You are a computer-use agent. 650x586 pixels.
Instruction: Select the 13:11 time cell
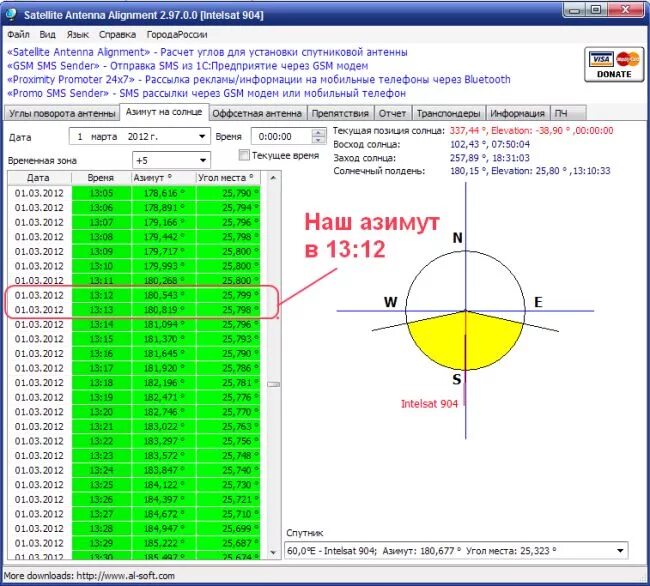[101, 281]
